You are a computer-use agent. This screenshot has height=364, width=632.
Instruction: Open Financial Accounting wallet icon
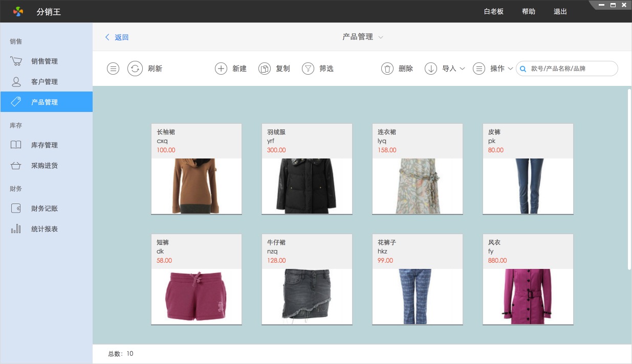16,209
